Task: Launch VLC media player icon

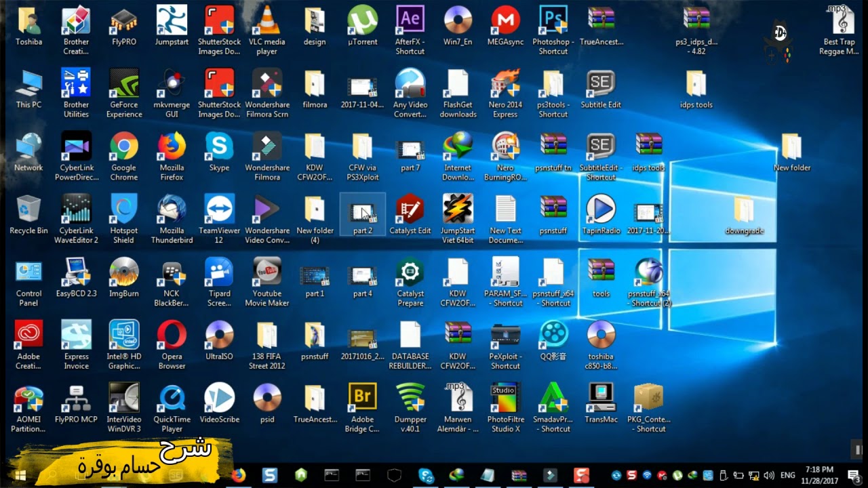Action: (x=267, y=20)
